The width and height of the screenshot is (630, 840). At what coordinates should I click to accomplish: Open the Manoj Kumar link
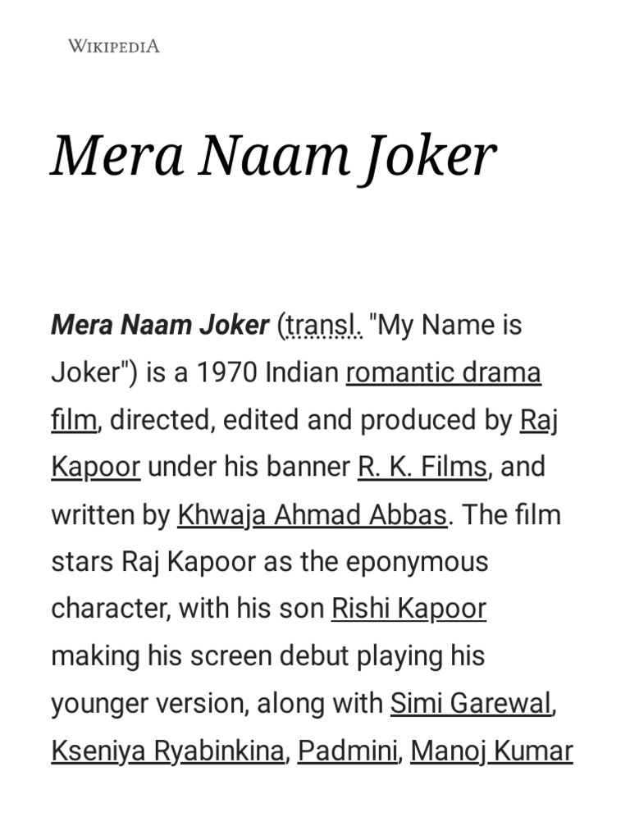[491, 751]
